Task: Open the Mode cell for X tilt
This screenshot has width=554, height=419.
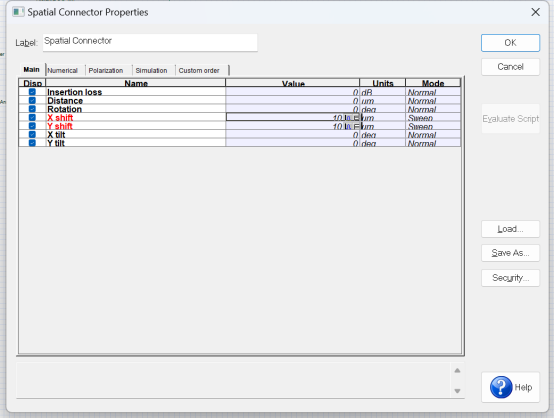Action: click(433, 134)
